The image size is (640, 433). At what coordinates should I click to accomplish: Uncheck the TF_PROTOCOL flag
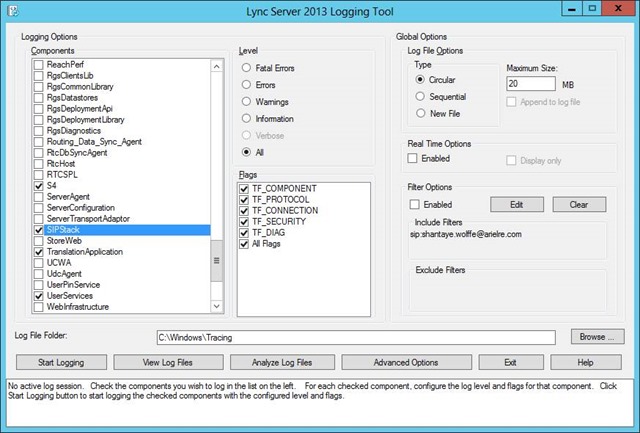pos(244,200)
